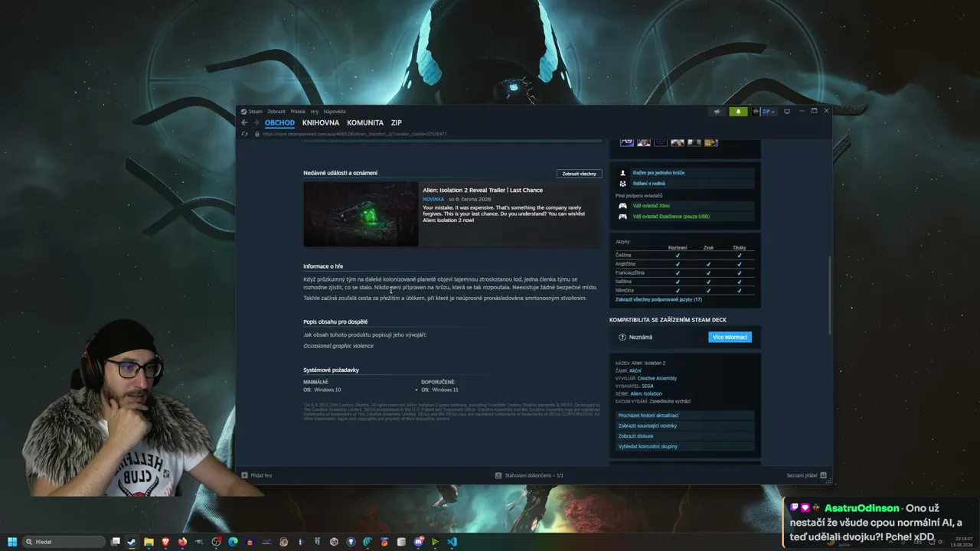Open Visual Studio Code from the taskbar

[x=452, y=542]
